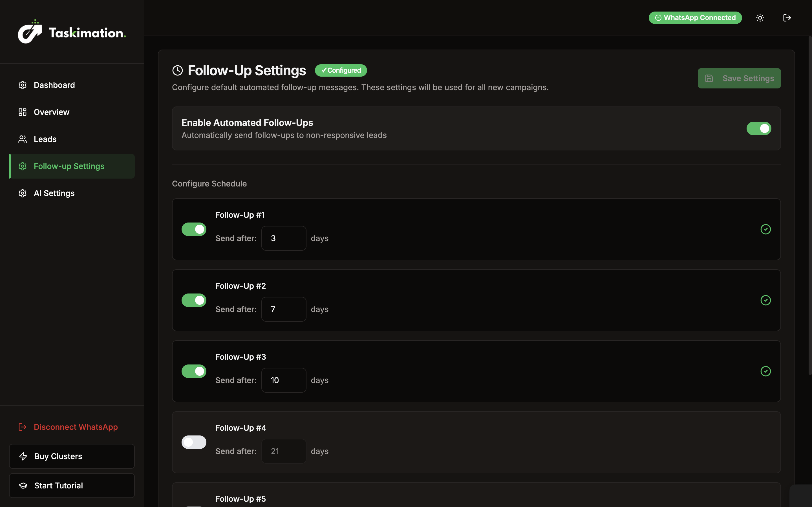
Task: Disable the Enable Automated Follow-Ups switch
Action: pyautogui.click(x=759, y=128)
